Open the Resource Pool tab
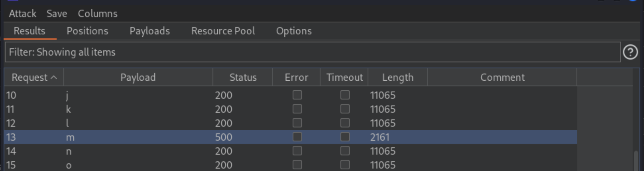644x171 pixels. 223,31
